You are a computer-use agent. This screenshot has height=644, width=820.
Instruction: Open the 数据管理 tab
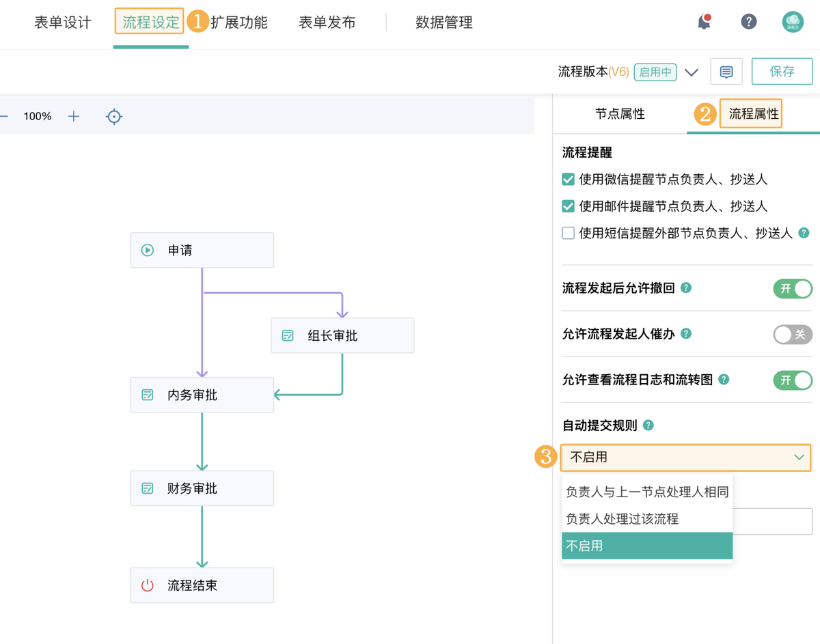pyautogui.click(x=444, y=23)
